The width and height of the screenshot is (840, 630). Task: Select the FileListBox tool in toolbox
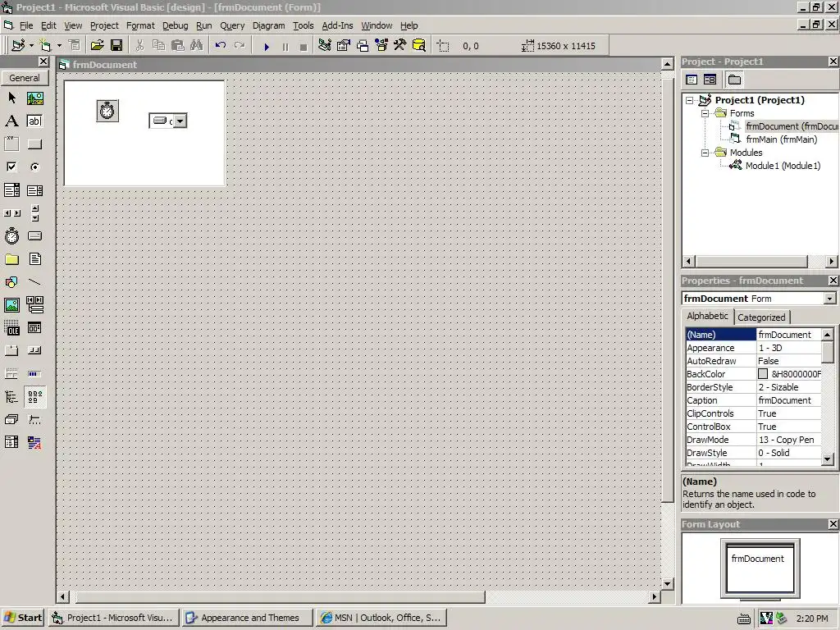pyautogui.click(x=34, y=259)
